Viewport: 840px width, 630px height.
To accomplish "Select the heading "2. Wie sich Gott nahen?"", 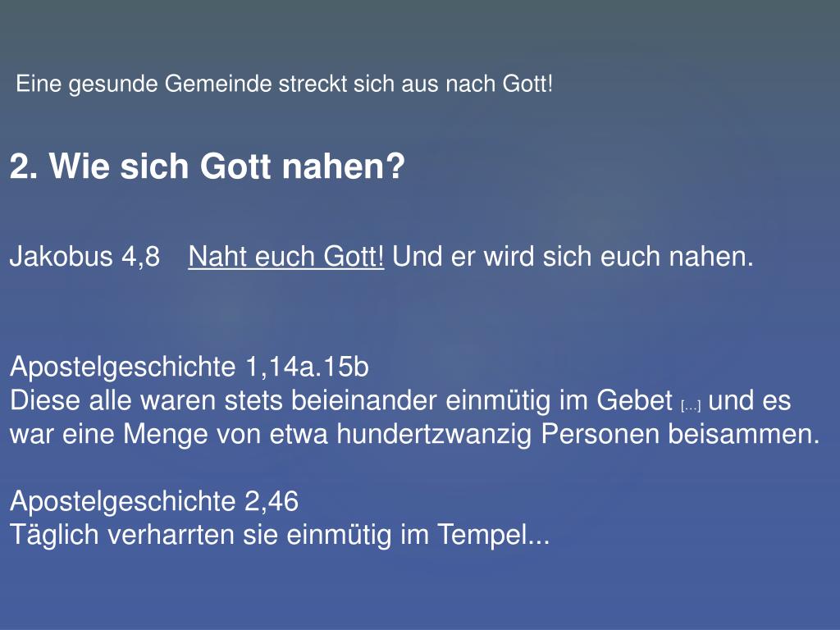I will pos(208,166).
